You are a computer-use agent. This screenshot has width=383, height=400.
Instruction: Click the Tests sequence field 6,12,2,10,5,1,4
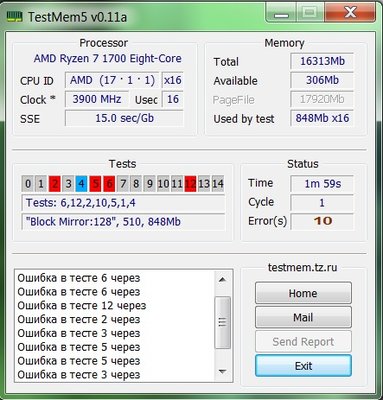point(123,203)
